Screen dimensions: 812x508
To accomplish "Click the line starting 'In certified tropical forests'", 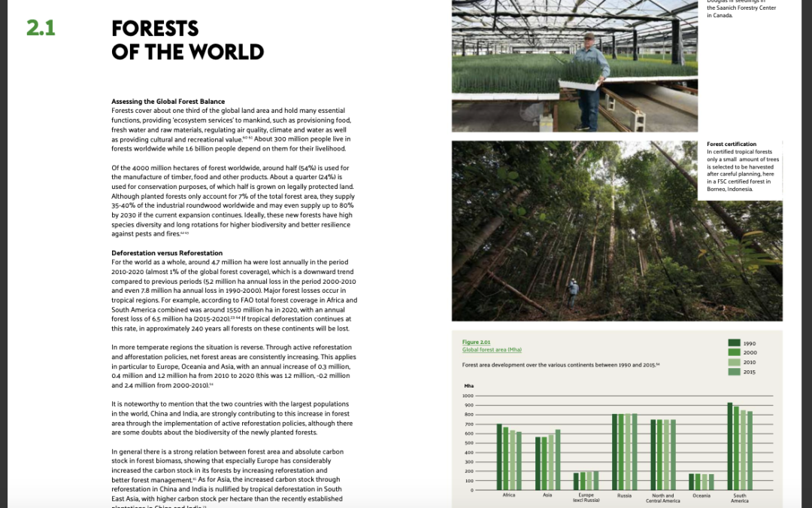I will [740, 152].
